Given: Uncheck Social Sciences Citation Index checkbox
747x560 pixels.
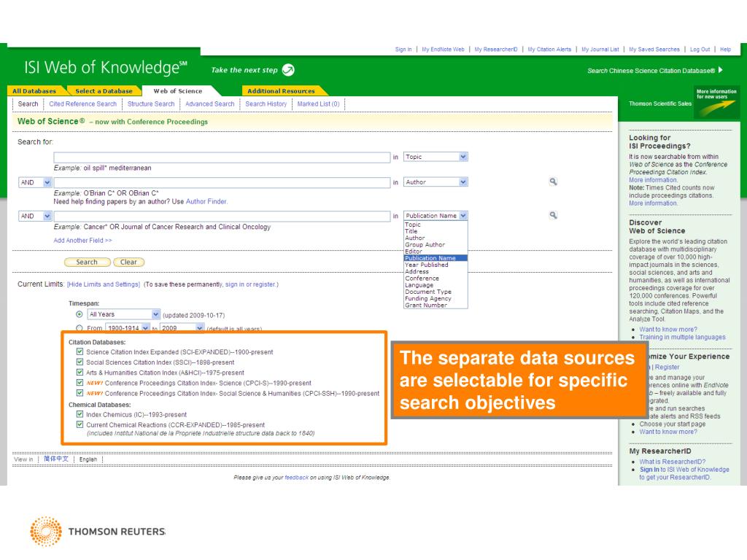Looking at the screenshot, I should click(x=80, y=362).
